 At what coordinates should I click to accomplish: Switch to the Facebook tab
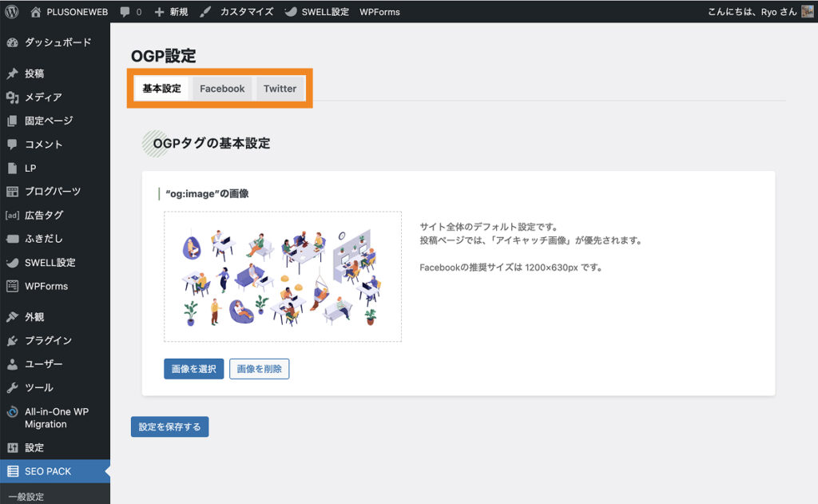[x=222, y=89]
